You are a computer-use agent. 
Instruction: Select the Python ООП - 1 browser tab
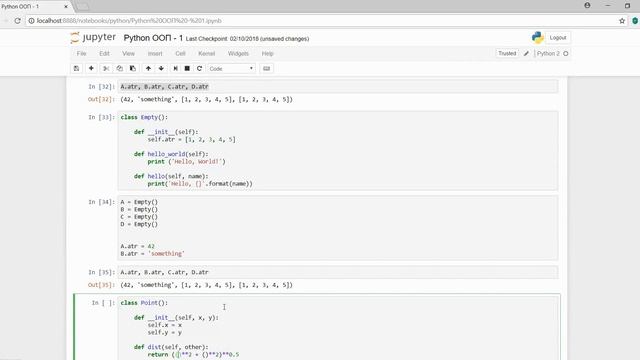(35, 7)
